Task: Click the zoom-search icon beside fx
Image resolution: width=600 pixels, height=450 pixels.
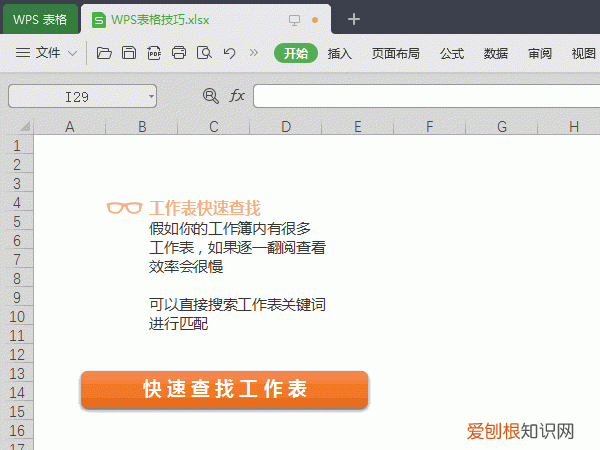Action: click(x=210, y=96)
